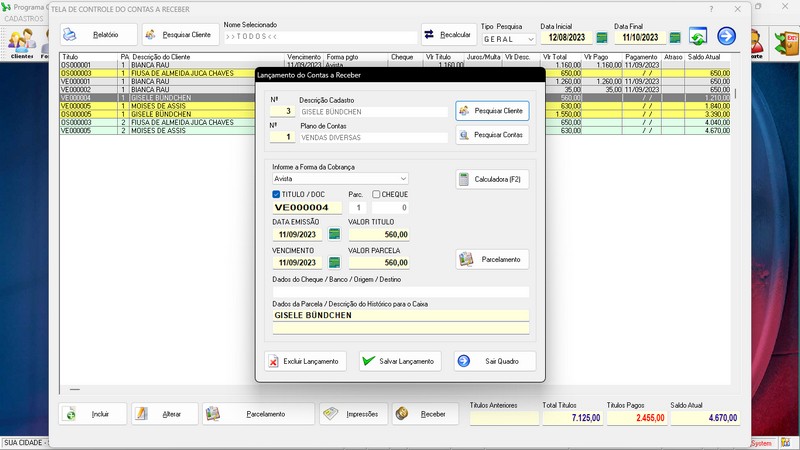The image size is (800, 450).
Task: Open calendar picker beside Data Emissão
Action: pos(334,235)
